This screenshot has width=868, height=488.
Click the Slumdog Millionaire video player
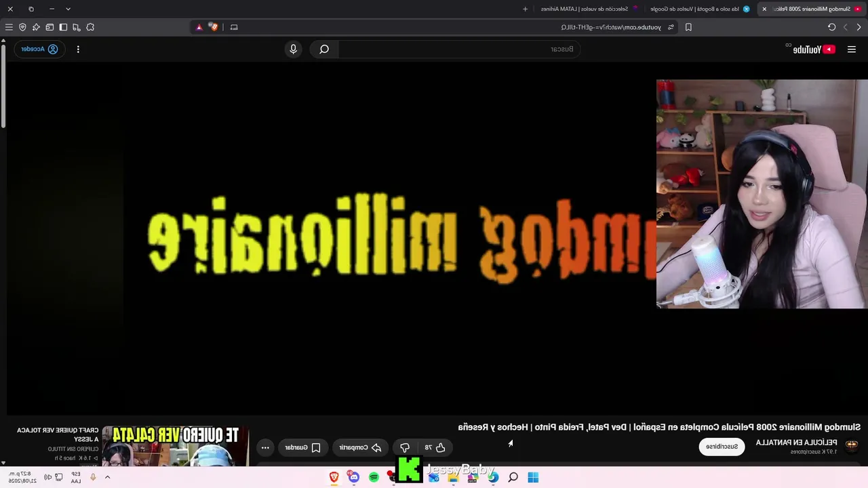coord(434,237)
